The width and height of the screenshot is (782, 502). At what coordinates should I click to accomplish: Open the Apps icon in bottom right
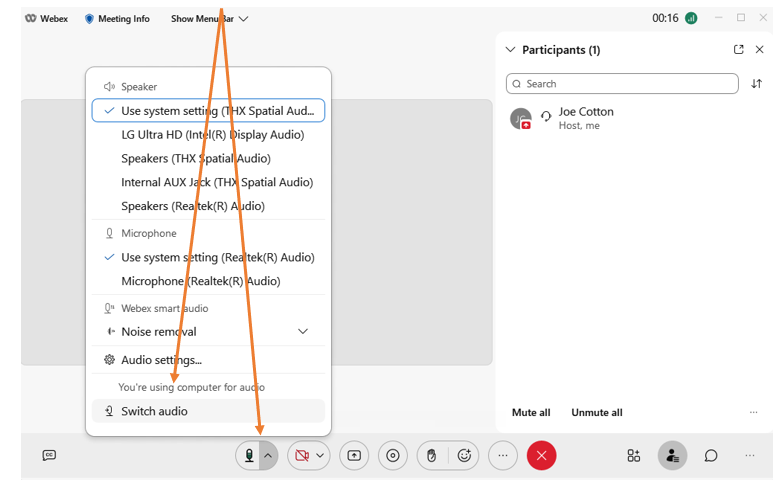coord(633,455)
